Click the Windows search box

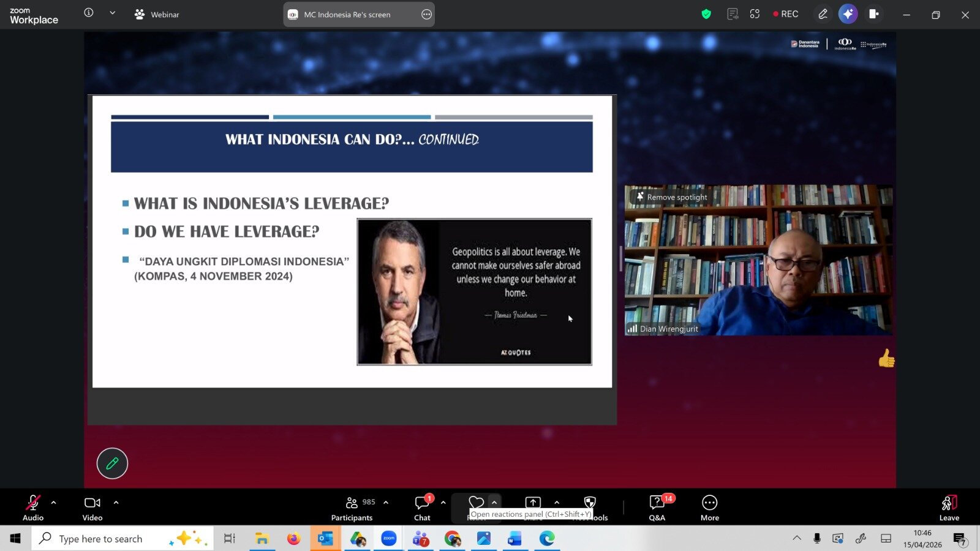[x=123, y=538]
